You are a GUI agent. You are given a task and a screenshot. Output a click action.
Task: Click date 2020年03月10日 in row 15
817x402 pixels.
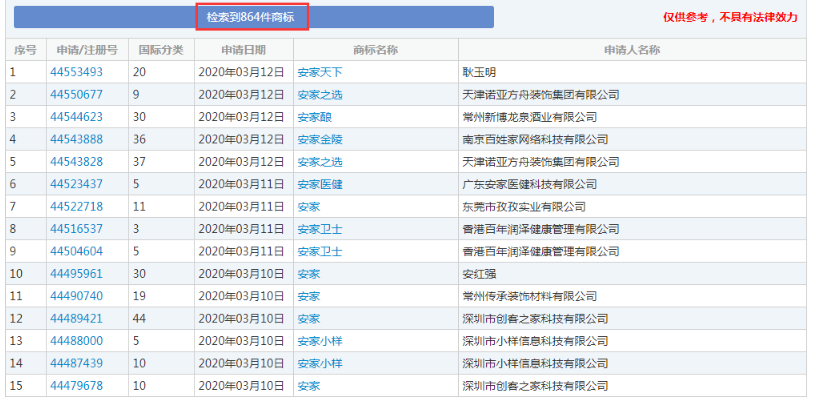241,386
